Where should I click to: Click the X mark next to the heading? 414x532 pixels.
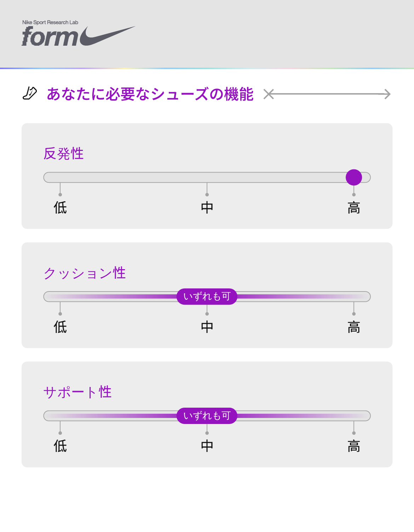pyautogui.click(x=269, y=94)
